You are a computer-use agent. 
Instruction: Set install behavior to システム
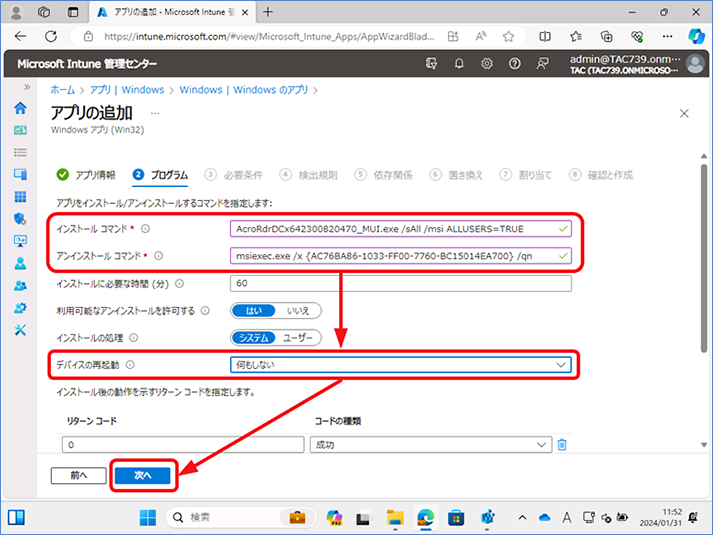[254, 338]
